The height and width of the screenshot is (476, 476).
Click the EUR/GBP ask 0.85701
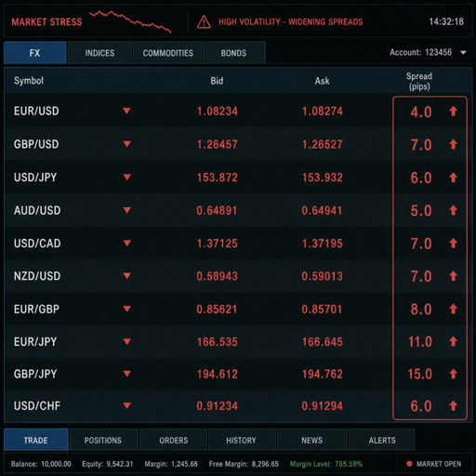point(322,310)
